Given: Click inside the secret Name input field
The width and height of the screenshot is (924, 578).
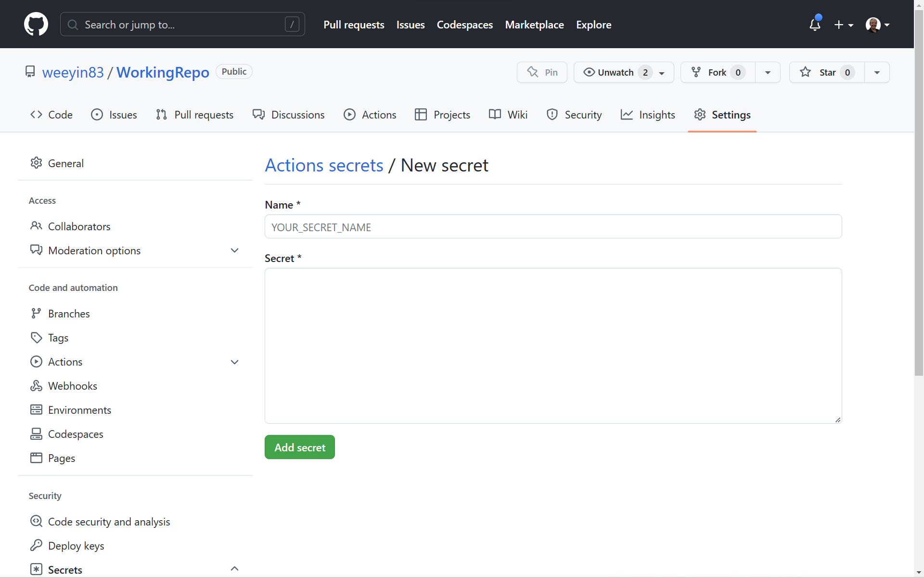Looking at the screenshot, I should coord(552,226).
